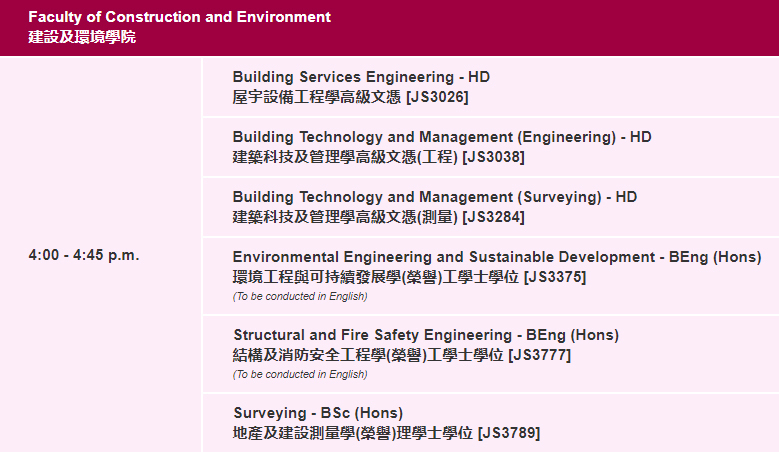
Task: Open Building Services Engineering - HD programme
Action: coord(361,77)
